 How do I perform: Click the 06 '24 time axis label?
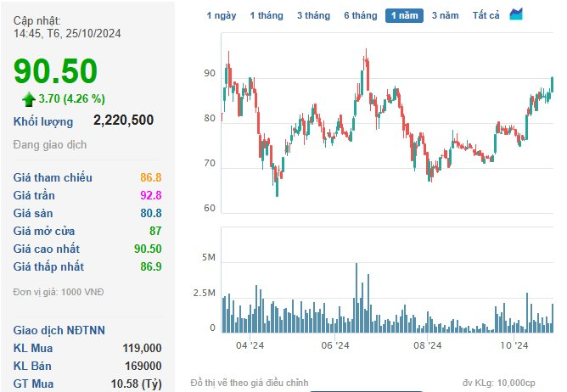click(335, 346)
